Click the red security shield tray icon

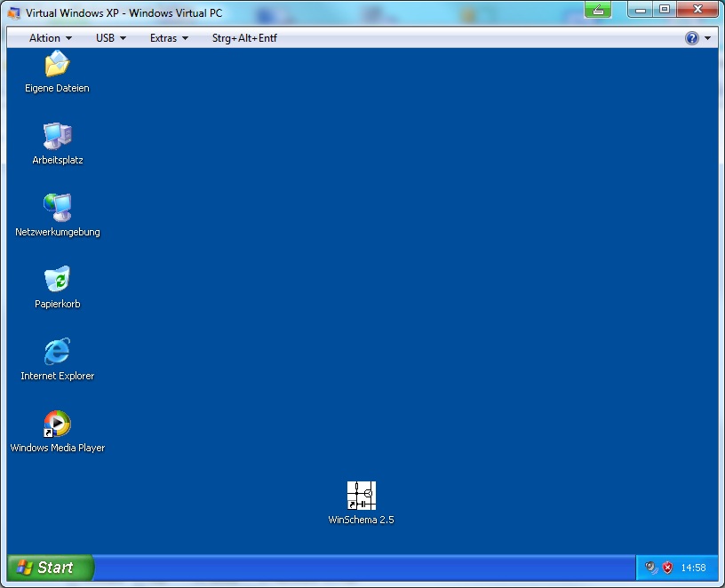tap(667, 568)
